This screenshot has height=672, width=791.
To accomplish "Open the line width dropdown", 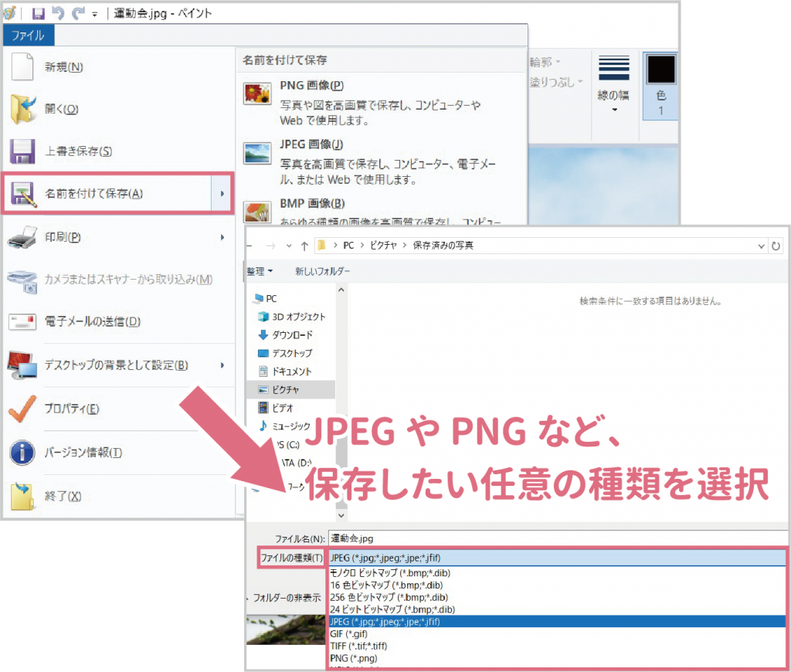I will [614, 110].
